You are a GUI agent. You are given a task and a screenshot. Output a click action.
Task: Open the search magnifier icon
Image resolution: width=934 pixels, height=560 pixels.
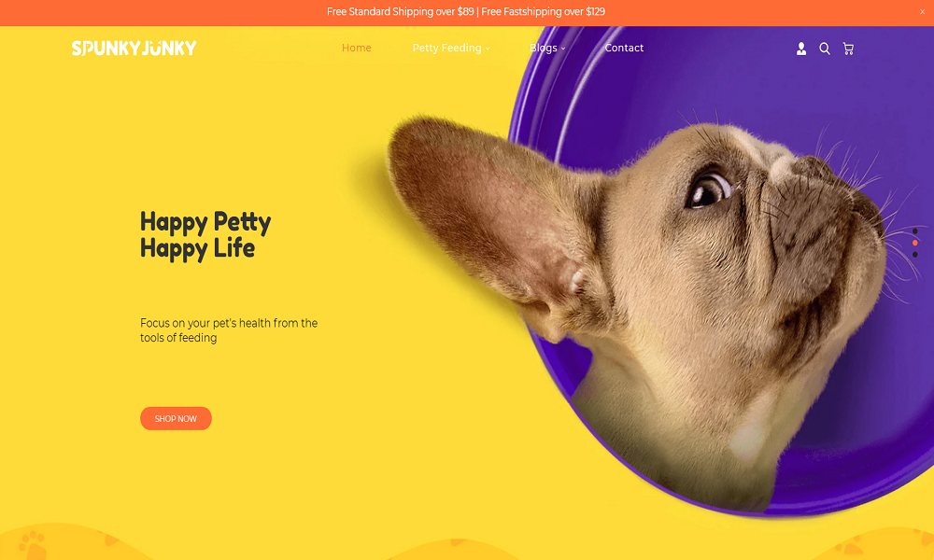point(825,49)
